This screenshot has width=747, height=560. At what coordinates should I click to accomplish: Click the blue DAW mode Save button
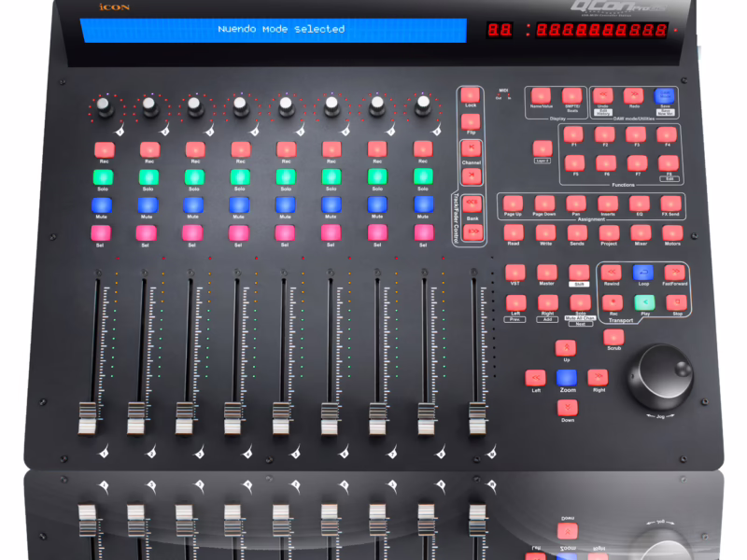665,96
